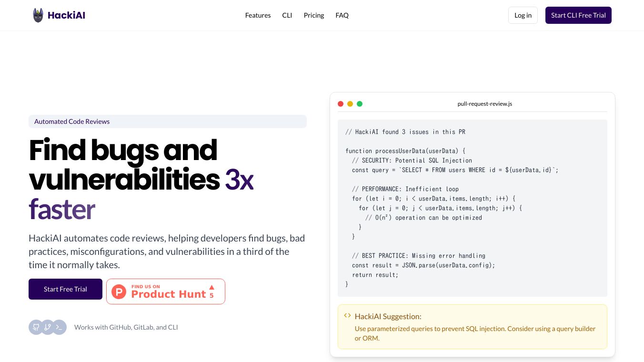Viewport: 644px width, 362px height.
Task: Click the CLI terminal prompt icon
Action: [59, 327]
